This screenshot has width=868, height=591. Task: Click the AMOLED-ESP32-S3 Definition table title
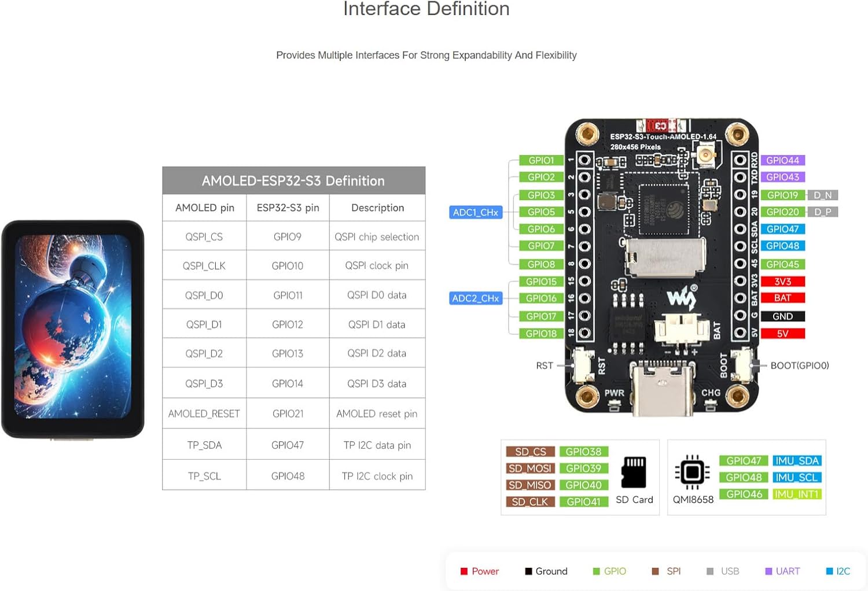[294, 180]
